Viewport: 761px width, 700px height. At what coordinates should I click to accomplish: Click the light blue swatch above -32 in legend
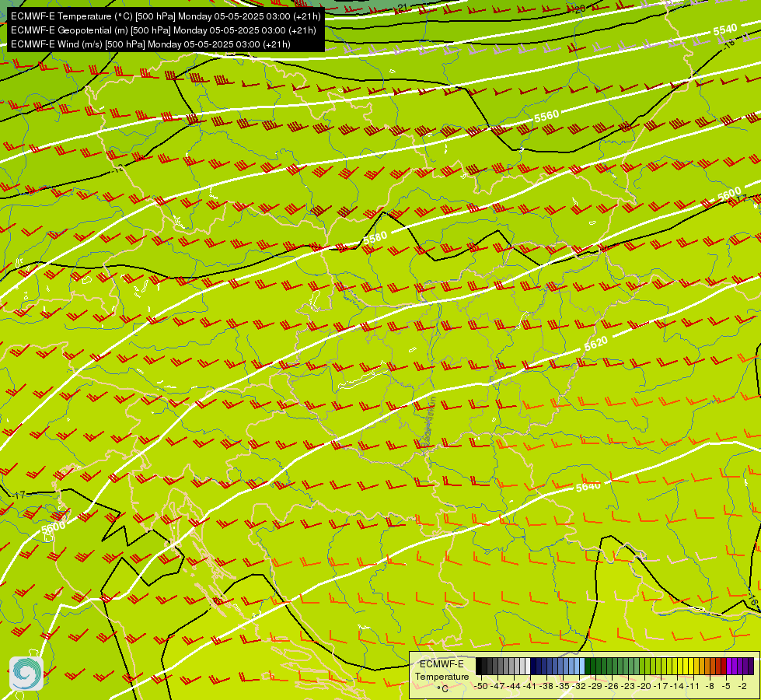(x=582, y=667)
